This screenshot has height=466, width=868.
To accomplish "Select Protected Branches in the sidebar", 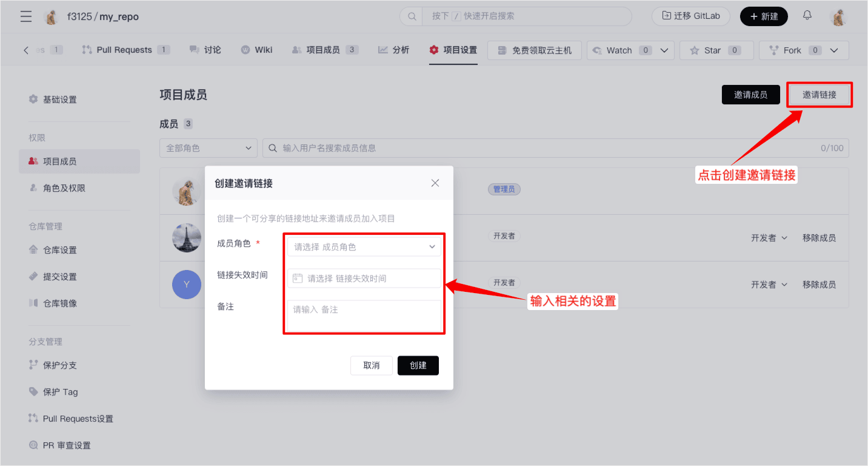I will pyautogui.click(x=59, y=365).
